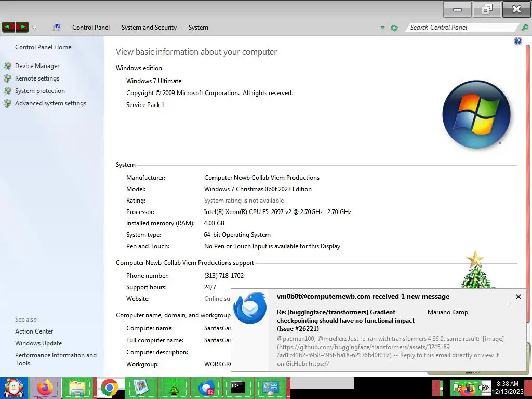Click the network icon in system tray
The image size is (532, 399).
(x=469, y=388)
